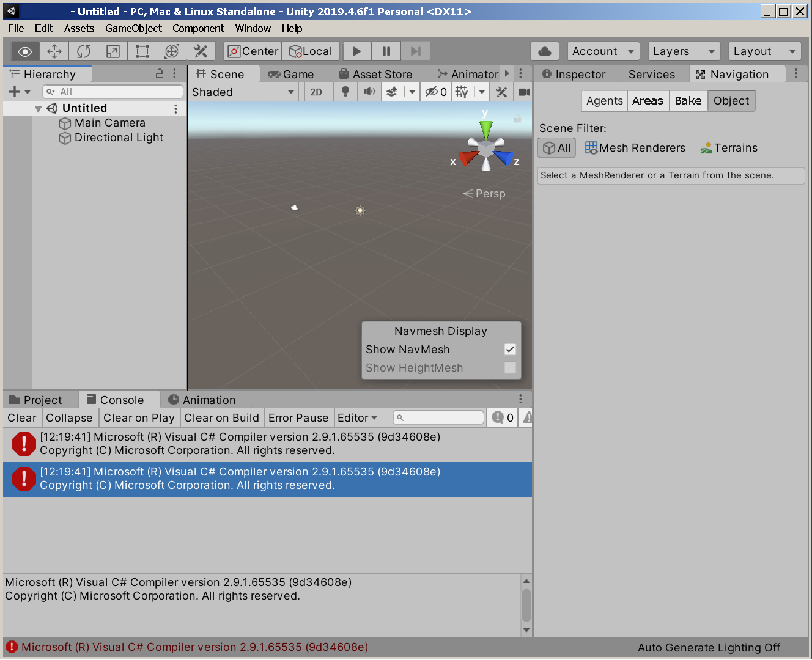Screen dimensions: 812x660
Task: Open the GameObject menu
Action: point(133,28)
